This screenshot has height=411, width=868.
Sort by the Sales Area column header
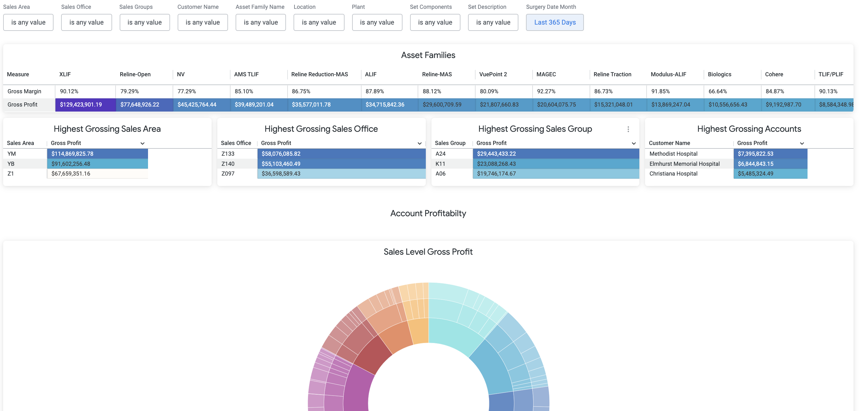pyautogui.click(x=20, y=143)
